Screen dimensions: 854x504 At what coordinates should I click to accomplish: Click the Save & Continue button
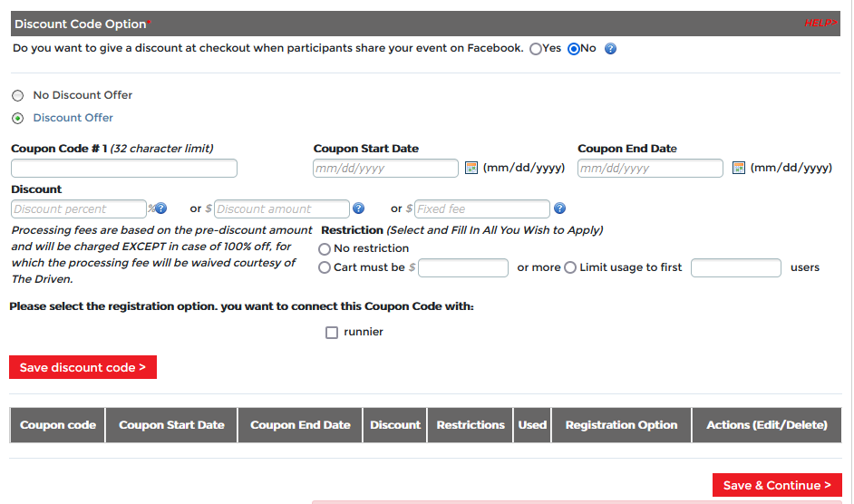[x=777, y=485]
